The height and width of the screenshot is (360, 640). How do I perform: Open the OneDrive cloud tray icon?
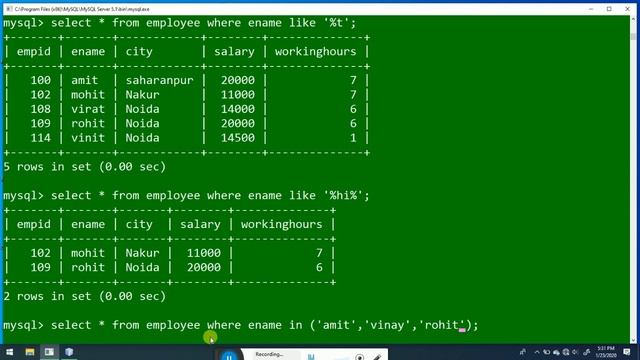[556, 352]
